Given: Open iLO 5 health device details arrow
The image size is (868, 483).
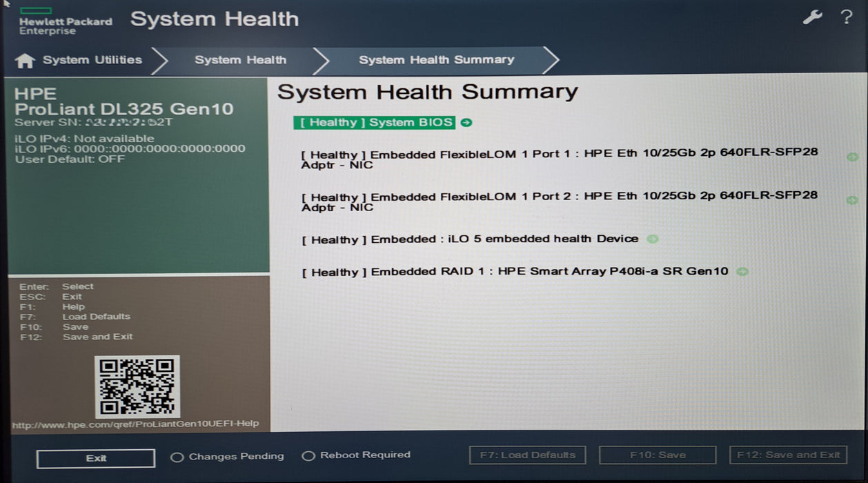Looking at the screenshot, I should (x=652, y=239).
